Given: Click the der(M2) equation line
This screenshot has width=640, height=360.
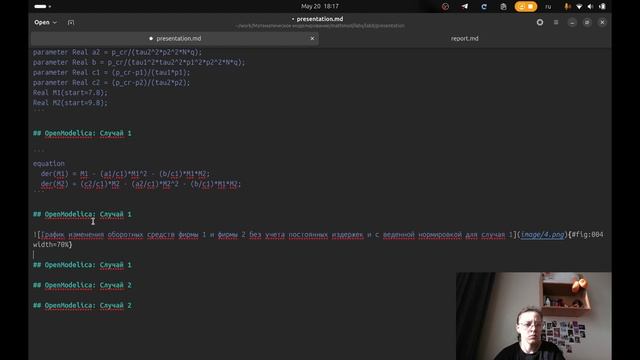Looking at the screenshot, I should pos(141,184).
